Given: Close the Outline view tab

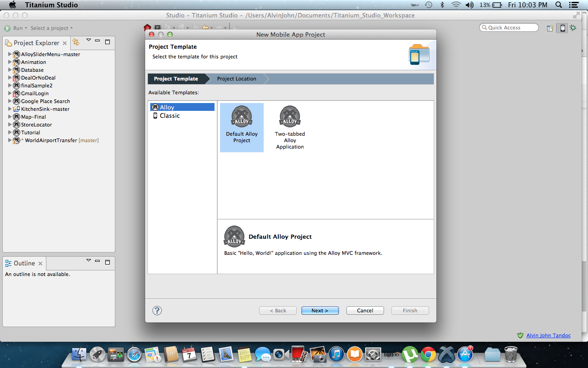Looking at the screenshot, I should (40, 264).
